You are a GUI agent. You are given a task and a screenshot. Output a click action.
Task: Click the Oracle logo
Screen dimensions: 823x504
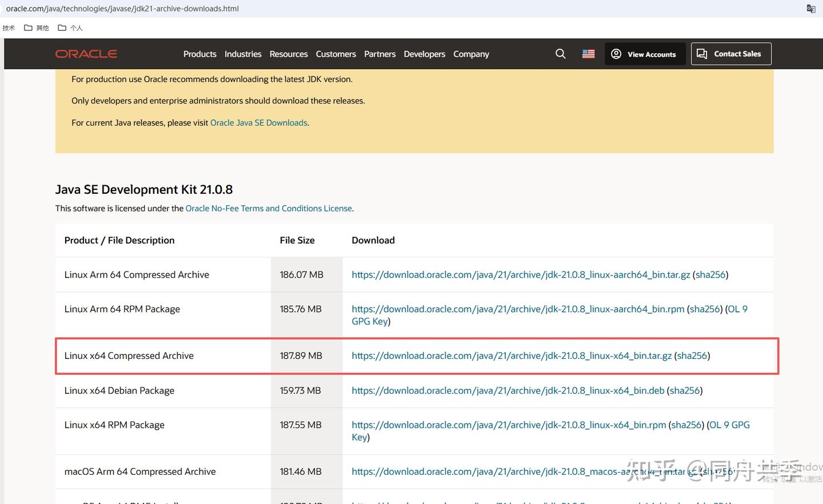86,54
